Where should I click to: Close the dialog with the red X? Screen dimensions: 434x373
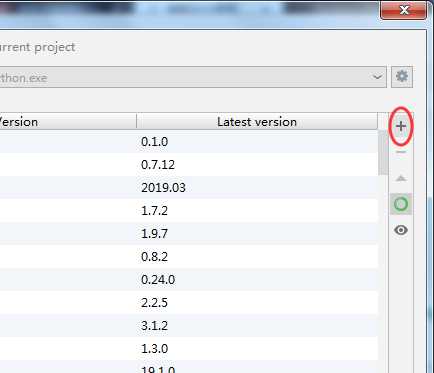[404, 10]
